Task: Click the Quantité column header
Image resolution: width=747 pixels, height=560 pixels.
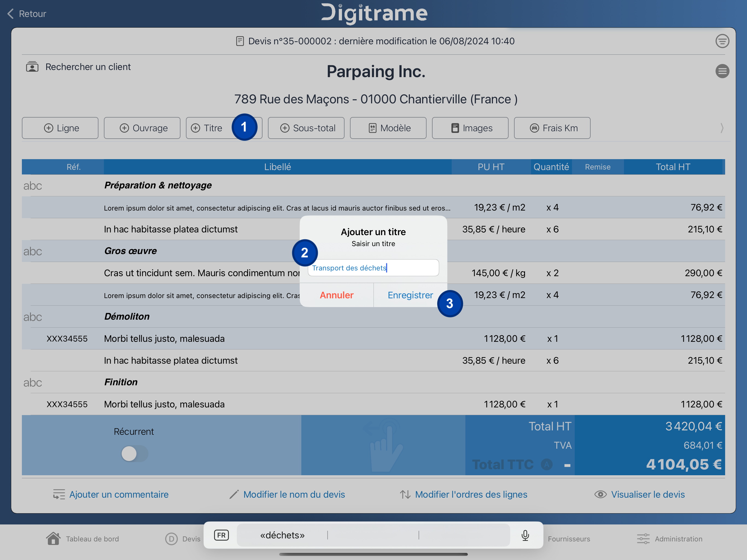Action: (551, 167)
